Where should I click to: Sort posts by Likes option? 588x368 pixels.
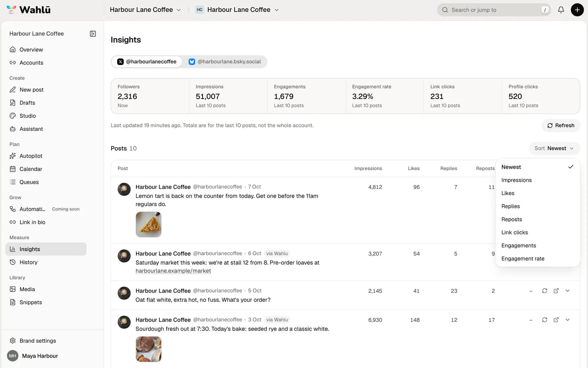point(537,193)
